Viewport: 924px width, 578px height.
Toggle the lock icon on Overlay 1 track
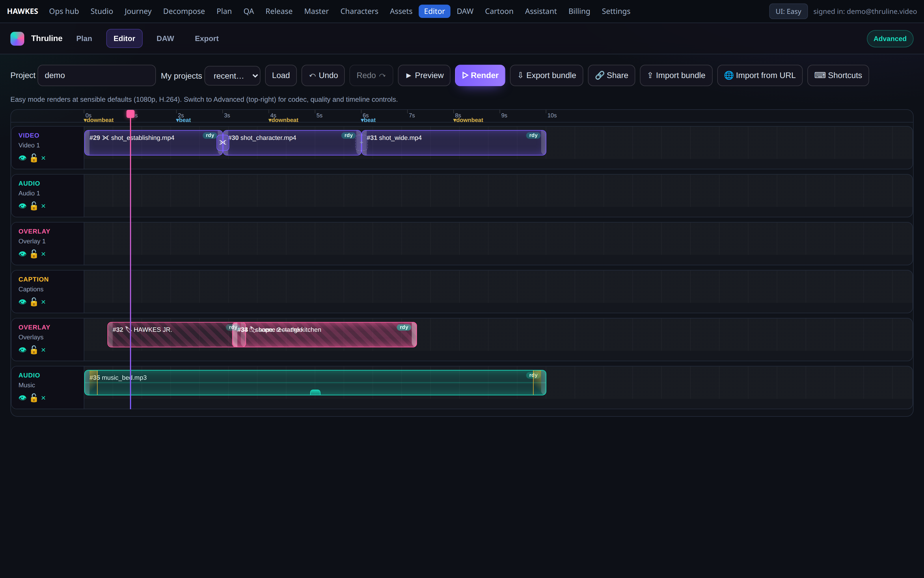[x=33, y=254]
